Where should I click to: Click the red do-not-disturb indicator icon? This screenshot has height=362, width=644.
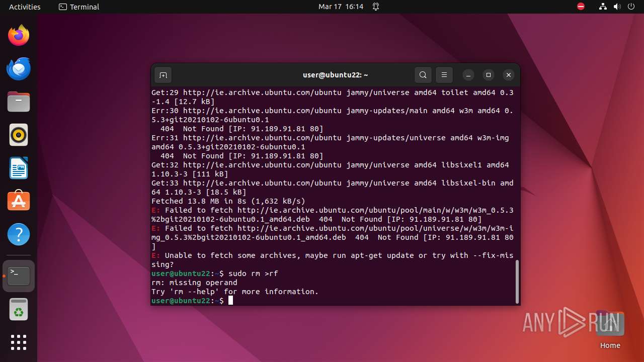(x=581, y=7)
